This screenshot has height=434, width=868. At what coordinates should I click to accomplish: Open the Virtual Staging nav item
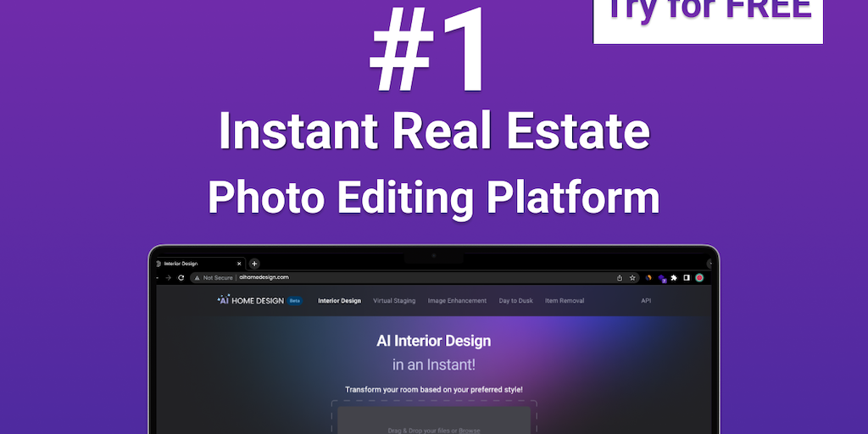point(394,301)
